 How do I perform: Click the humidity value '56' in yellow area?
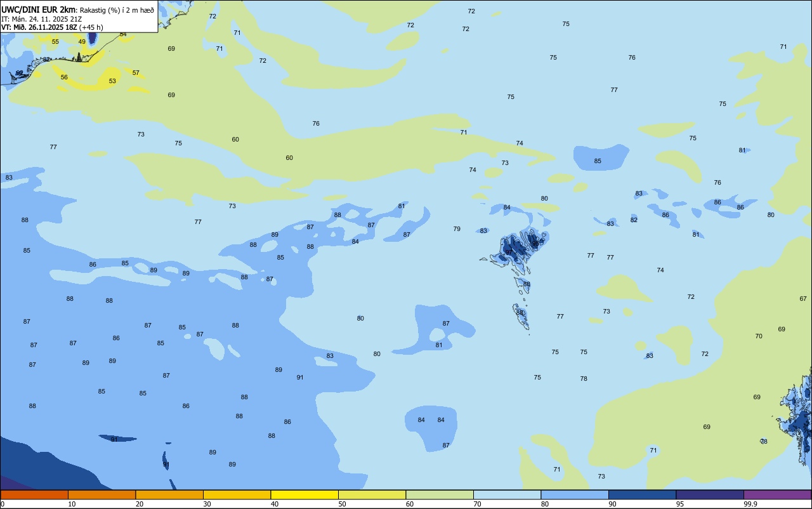(x=64, y=77)
